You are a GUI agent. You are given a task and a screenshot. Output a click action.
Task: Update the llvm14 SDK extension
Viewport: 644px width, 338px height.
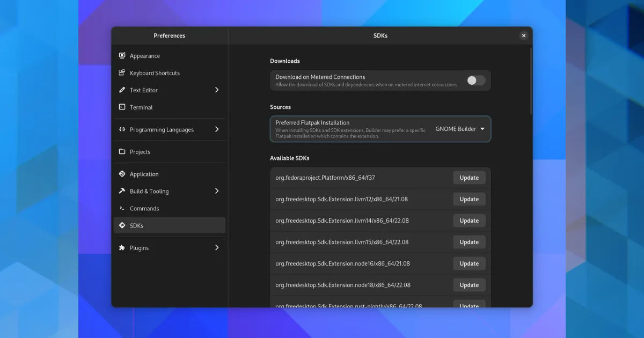[469, 221]
